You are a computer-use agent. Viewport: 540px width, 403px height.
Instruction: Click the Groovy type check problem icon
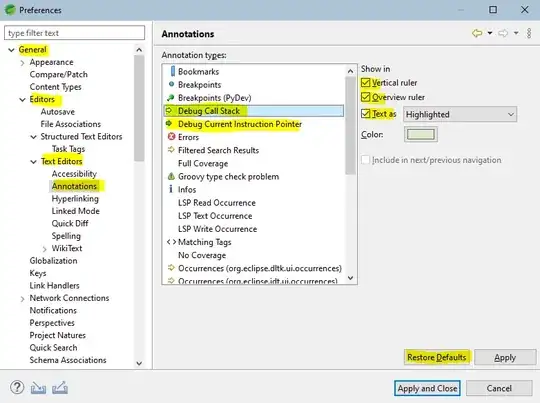pos(171,176)
